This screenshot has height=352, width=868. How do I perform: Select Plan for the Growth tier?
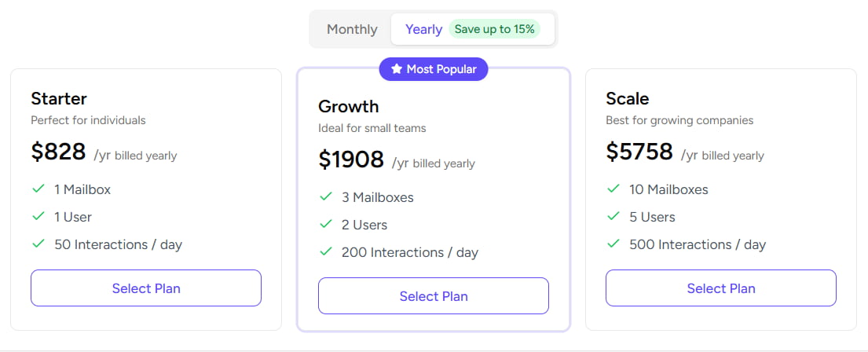pyautogui.click(x=434, y=296)
